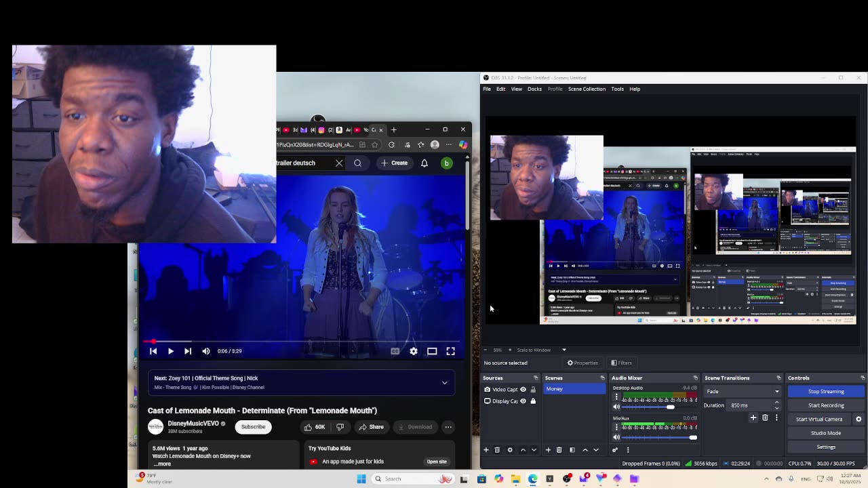Mute Mic/Aux in the mixer
The image size is (868, 488).
(x=616, y=438)
